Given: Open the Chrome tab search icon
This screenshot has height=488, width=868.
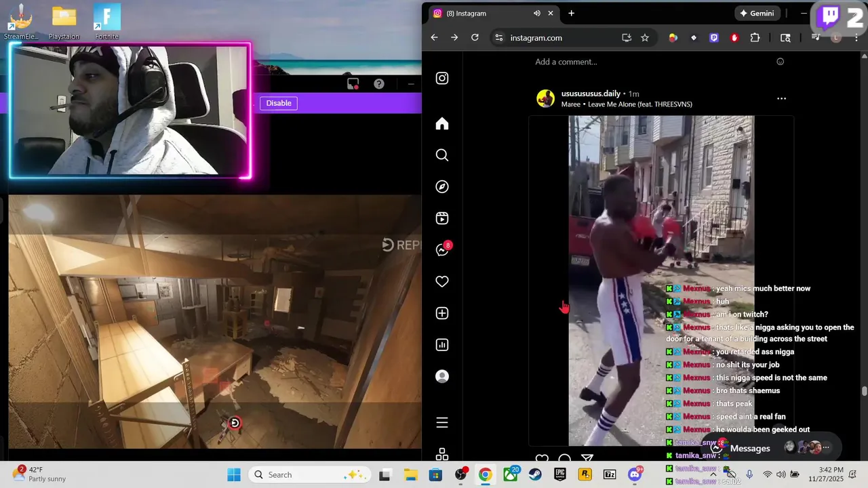Looking at the screenshot, I should coord(785,38).
